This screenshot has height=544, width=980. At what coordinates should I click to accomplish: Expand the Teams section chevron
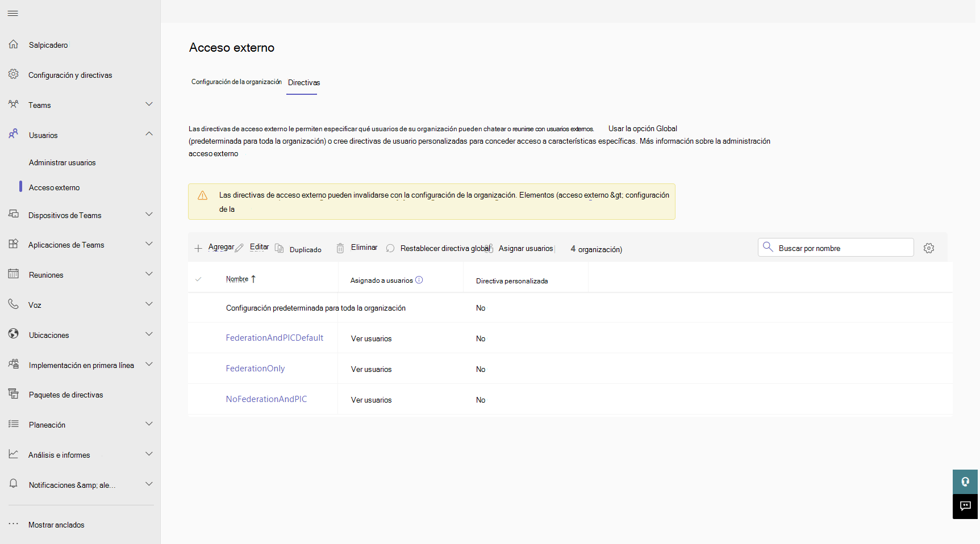149,104
